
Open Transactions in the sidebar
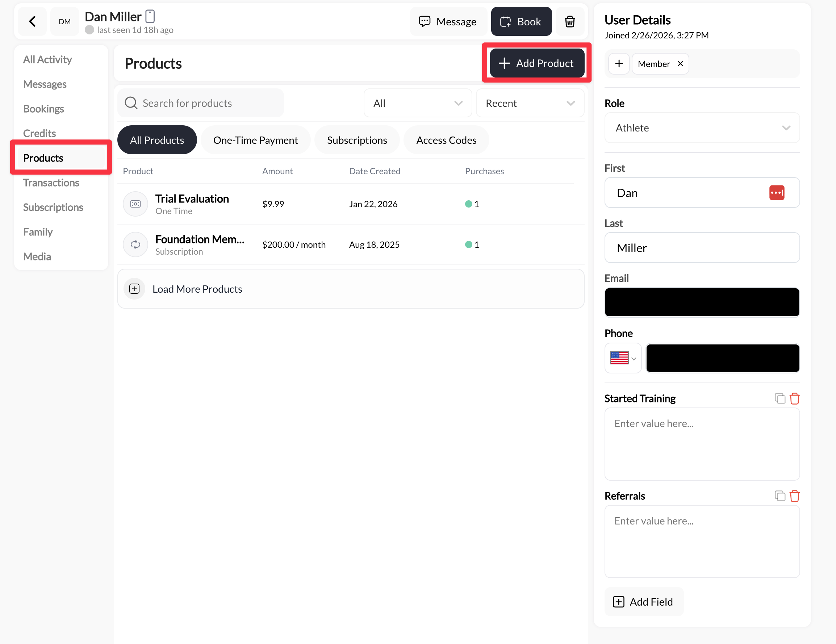[51, 183]
